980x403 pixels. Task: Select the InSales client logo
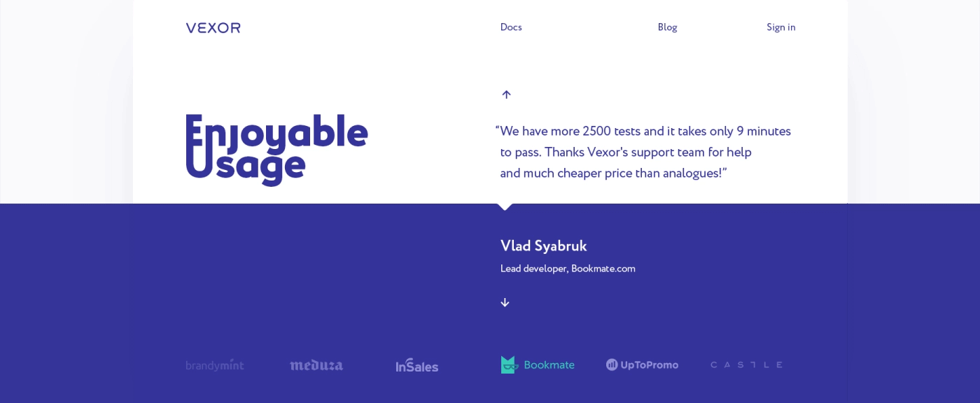417,365
